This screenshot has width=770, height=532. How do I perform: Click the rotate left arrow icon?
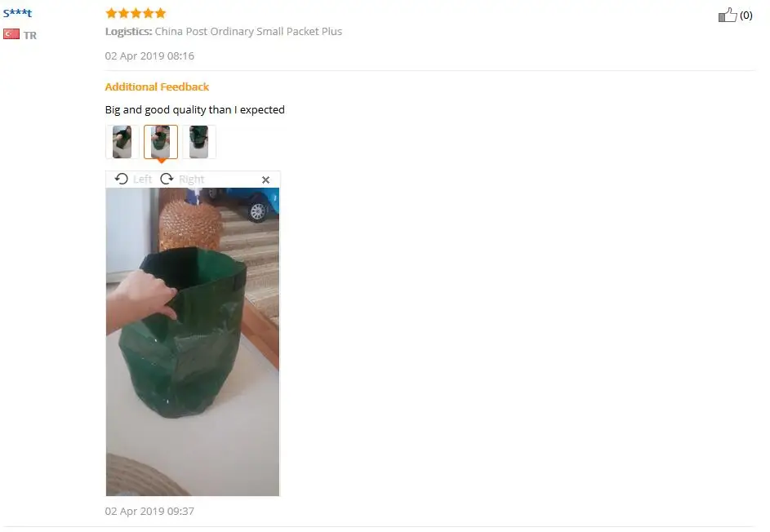click(122, 180)
